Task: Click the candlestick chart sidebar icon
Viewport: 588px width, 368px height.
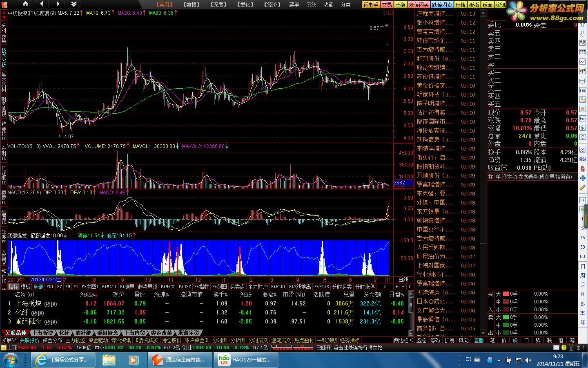Action: (x=583, y=71)
